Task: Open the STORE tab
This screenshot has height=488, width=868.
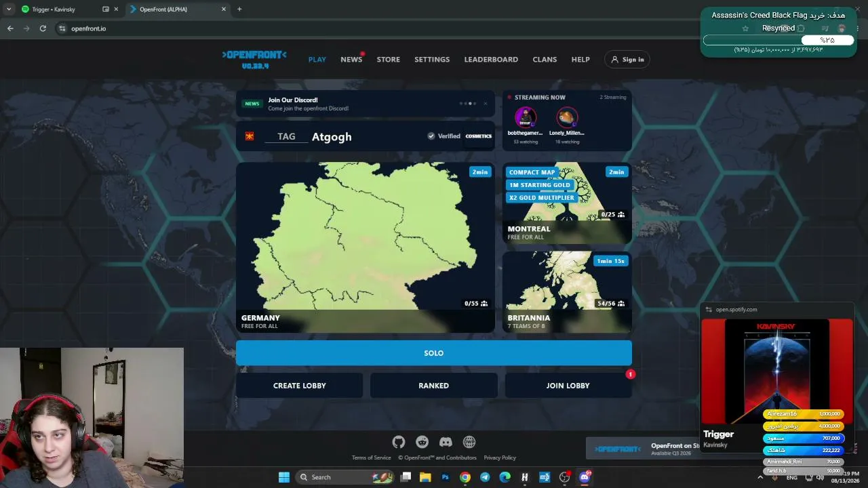Action: coord(389,60)
